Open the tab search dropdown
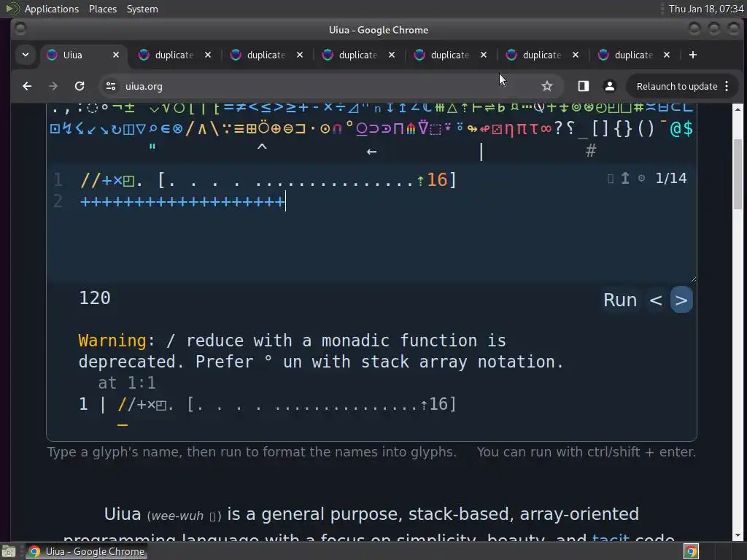Screen dimensions: 747x560 pos(26,55)
